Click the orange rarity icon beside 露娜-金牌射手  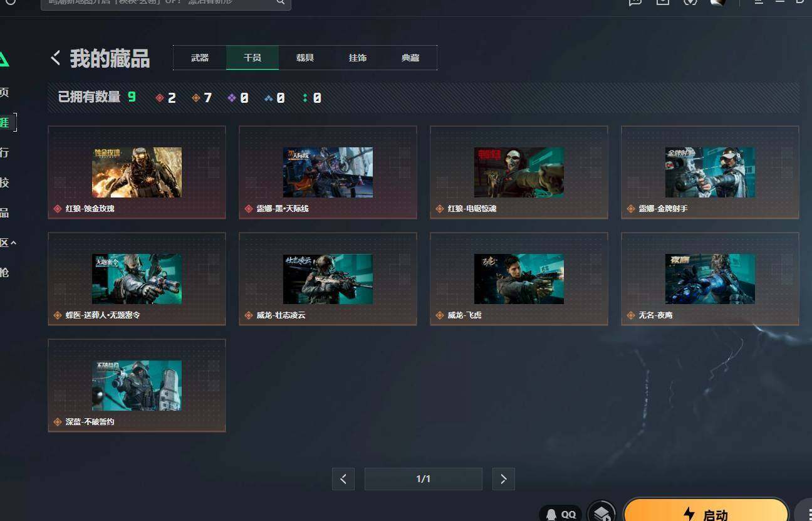coord(631,209)
